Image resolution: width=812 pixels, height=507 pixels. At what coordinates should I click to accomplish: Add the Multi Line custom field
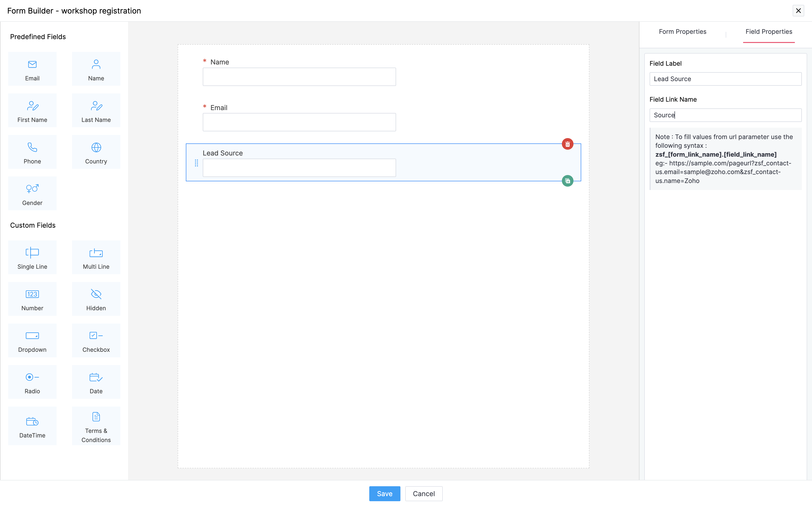click(x=96, y=257)
